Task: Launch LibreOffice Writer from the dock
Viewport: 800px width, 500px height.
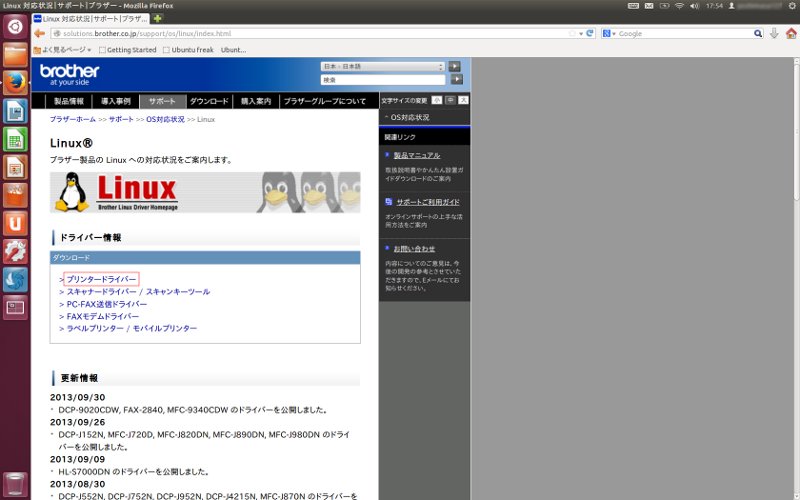Action: (x=15, y=111)
